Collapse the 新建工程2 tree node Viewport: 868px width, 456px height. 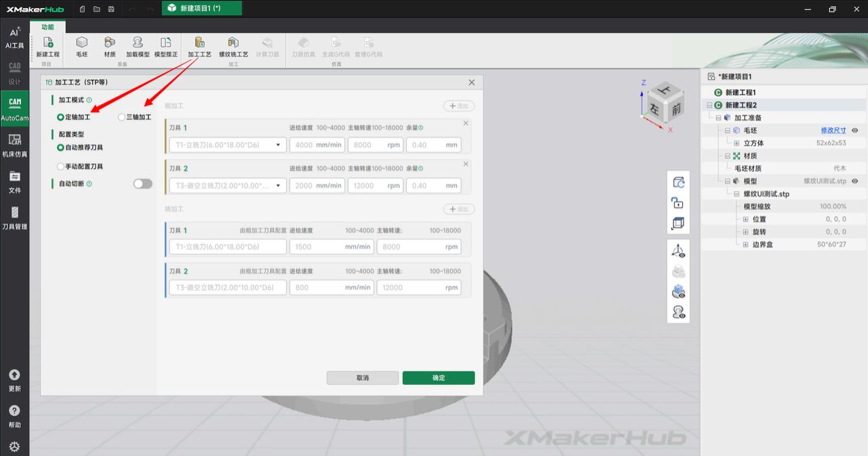709,105
